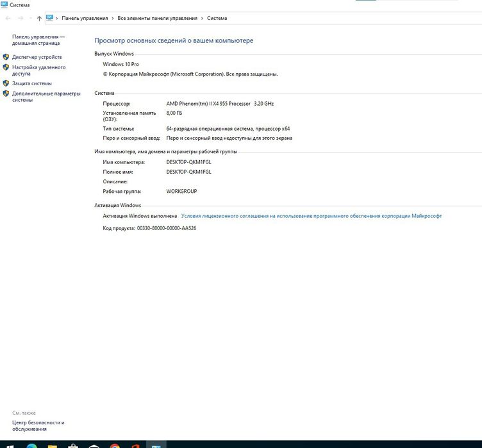Expand chevron before Система breadcrumb

click(202, 19)
